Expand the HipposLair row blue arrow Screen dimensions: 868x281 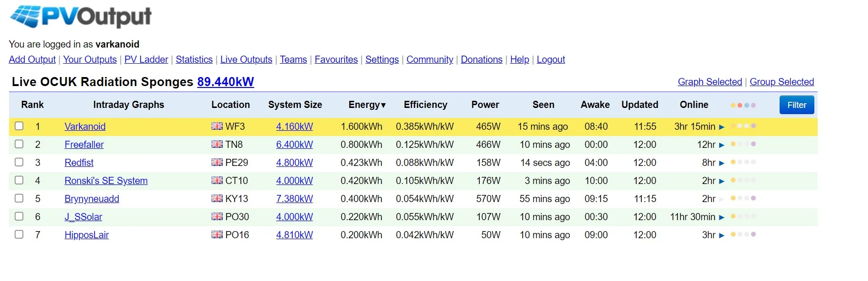pyautogui.click(x=722, y=235)
